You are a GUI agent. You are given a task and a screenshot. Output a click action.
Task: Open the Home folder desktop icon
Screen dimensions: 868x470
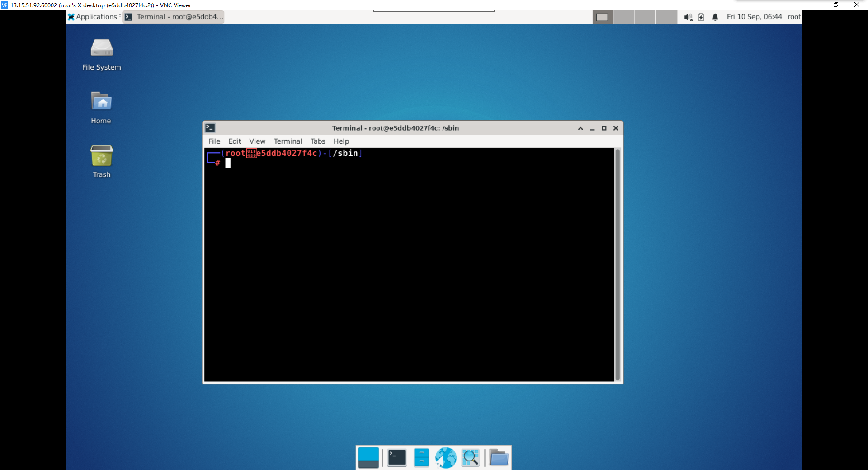tap(101, 108)
